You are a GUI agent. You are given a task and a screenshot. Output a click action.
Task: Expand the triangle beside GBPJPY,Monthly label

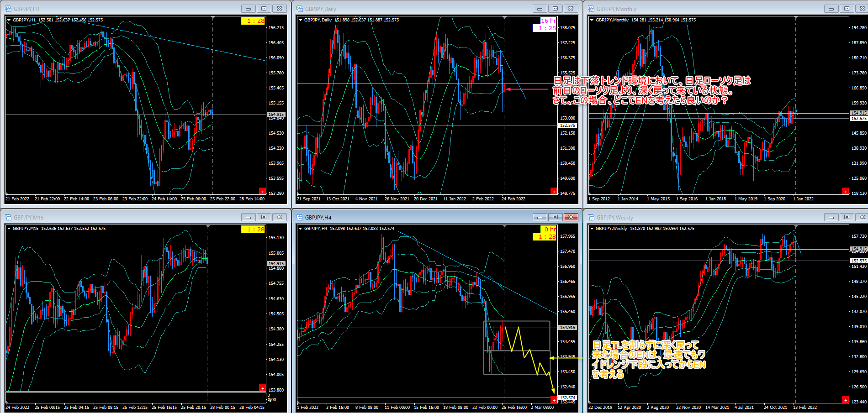click(x=592, y=20)
